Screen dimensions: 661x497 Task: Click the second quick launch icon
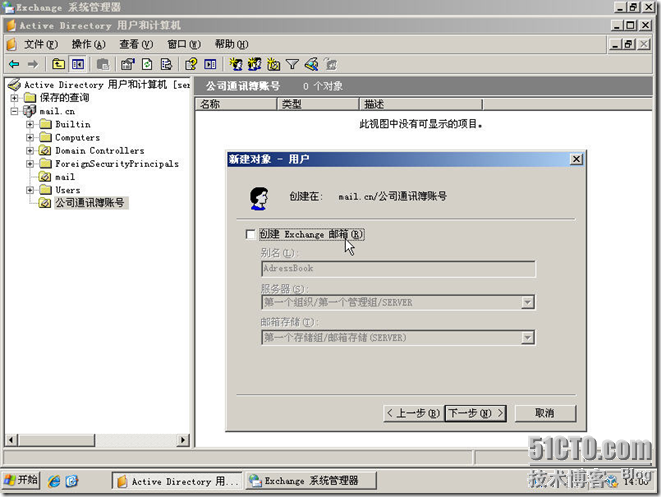click(72, 481)
